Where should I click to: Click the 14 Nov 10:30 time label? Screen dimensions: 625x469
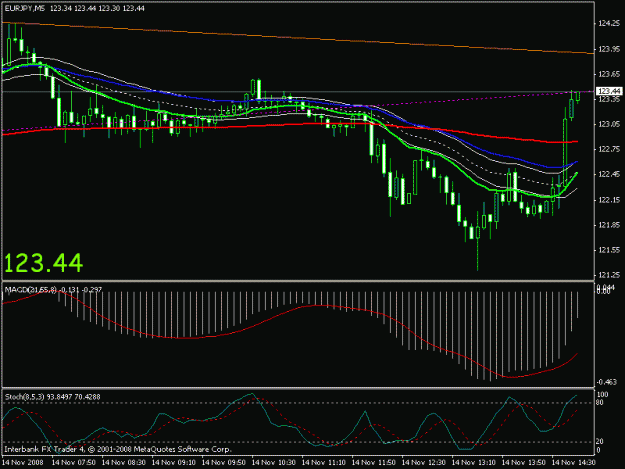tap(274, 462)
